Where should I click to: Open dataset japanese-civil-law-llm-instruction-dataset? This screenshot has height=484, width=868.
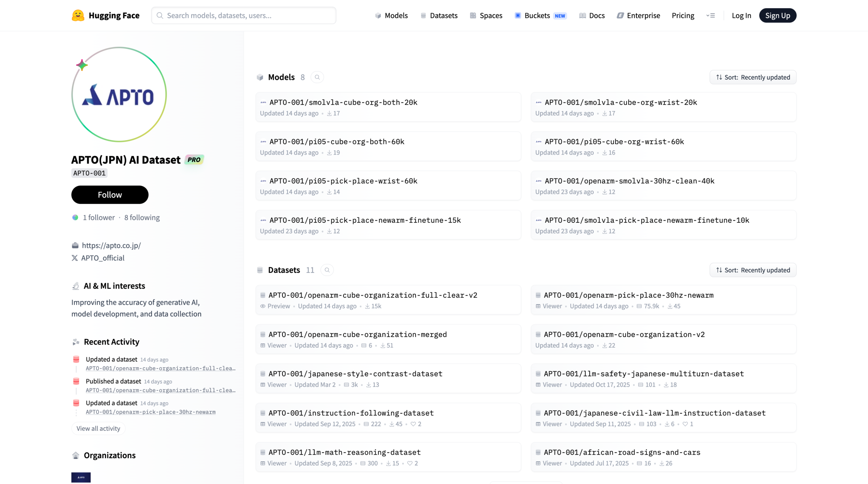coord(663,418)
